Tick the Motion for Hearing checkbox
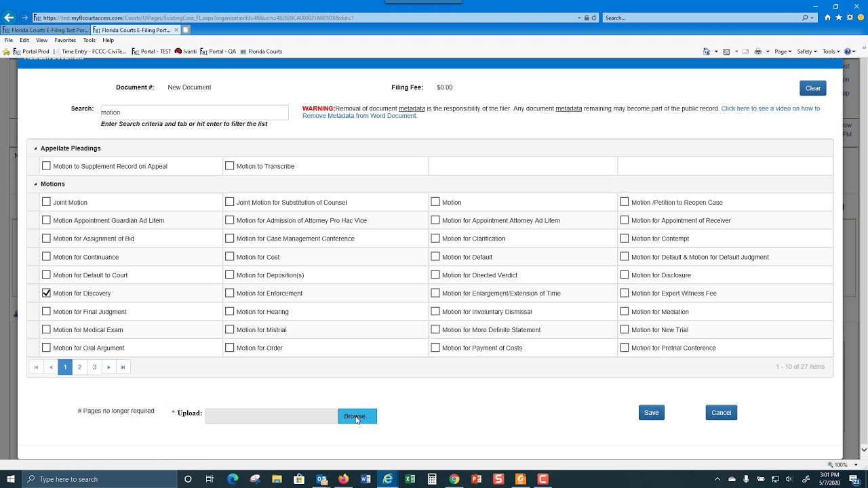This screenshot has width=868, height=488. click(x=229, y=311)
